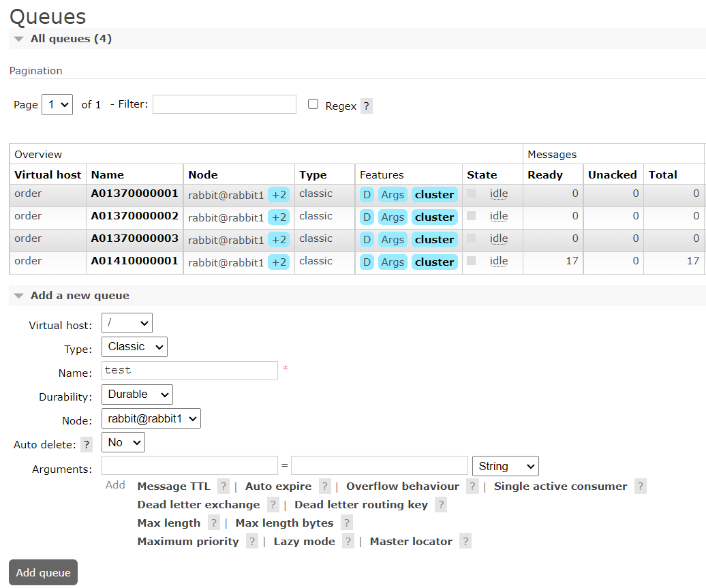Screen dimensions: 706x588
Task: Open Overflow behaviour help question mark
Action: pyautogui.click(x=472, y=486)
